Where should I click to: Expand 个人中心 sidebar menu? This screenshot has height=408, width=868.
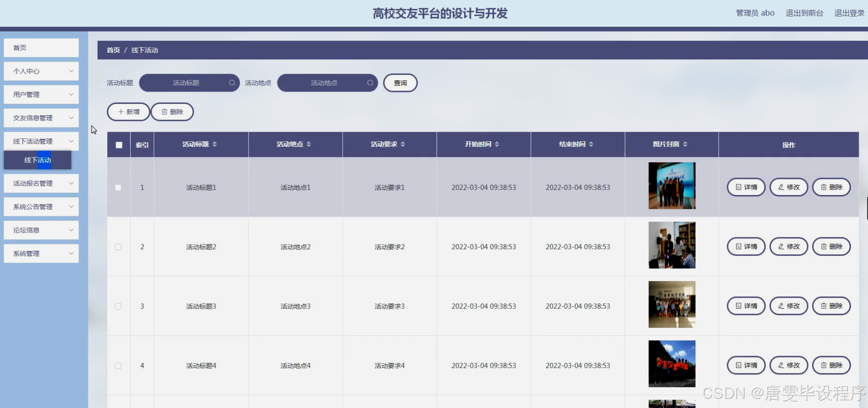point(41,71)
